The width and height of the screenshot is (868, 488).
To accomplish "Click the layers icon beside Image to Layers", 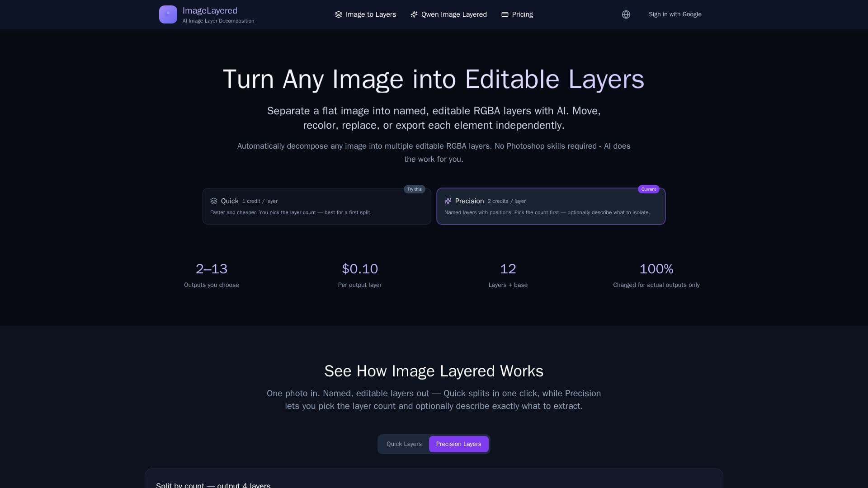I will click(x=338, y=14).
